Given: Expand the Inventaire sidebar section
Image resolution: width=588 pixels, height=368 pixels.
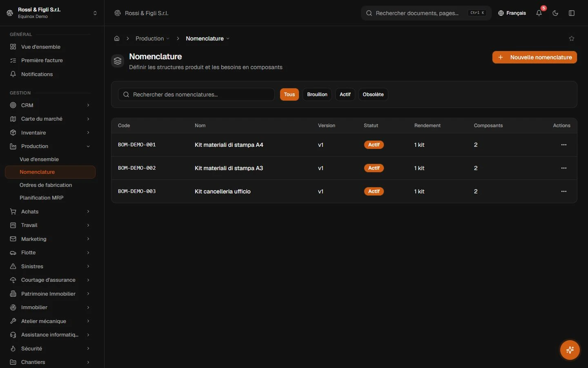Looking at the screenshot, I should (x=50, y=132).
